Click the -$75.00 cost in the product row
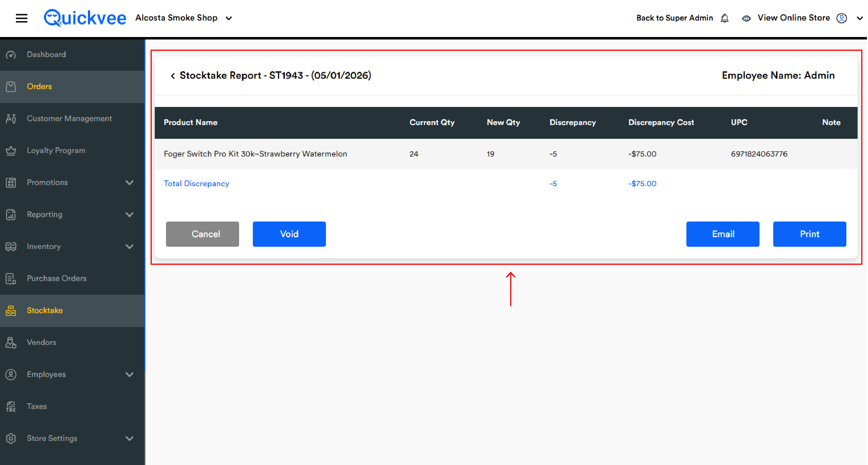 (x=642, y=154)
